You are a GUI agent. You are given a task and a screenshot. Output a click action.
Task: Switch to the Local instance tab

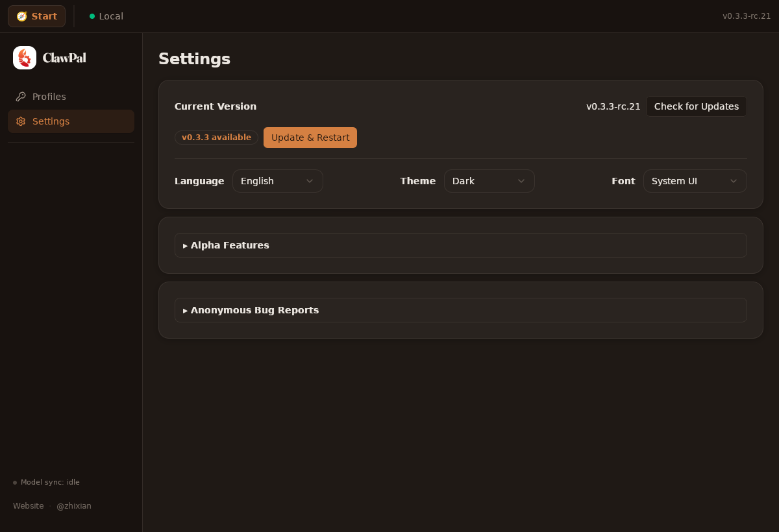106,16
